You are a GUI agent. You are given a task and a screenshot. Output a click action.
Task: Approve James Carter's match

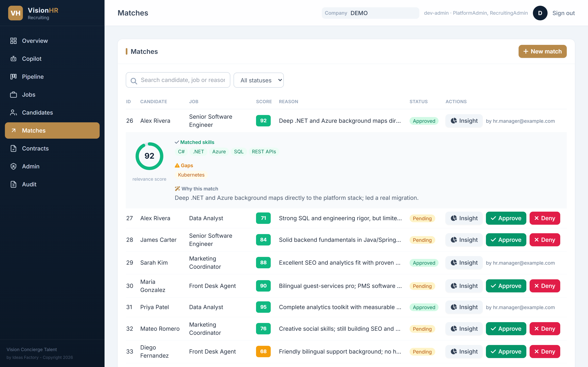(x=506, y=240)
